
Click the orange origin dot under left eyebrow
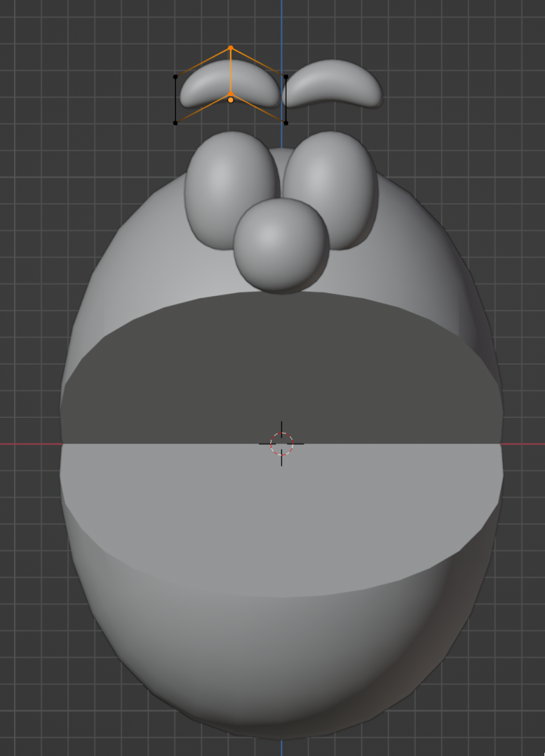pyautogui.click(x=230, y=100)
